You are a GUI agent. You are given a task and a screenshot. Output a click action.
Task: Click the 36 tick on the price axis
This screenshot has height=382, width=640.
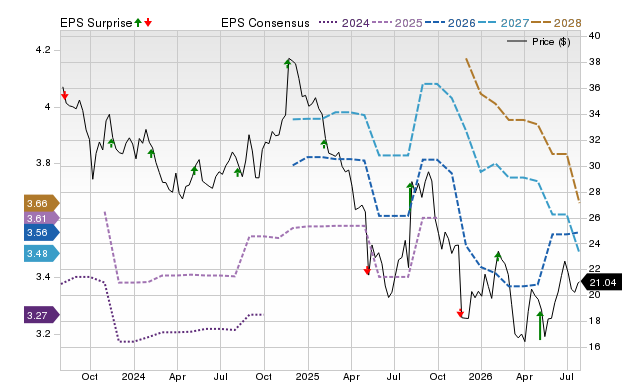594,88
